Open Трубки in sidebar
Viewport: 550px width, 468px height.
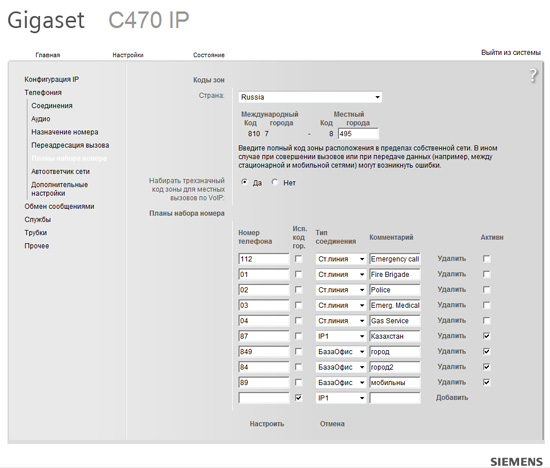pyautogui.click(x=35, y=233)
